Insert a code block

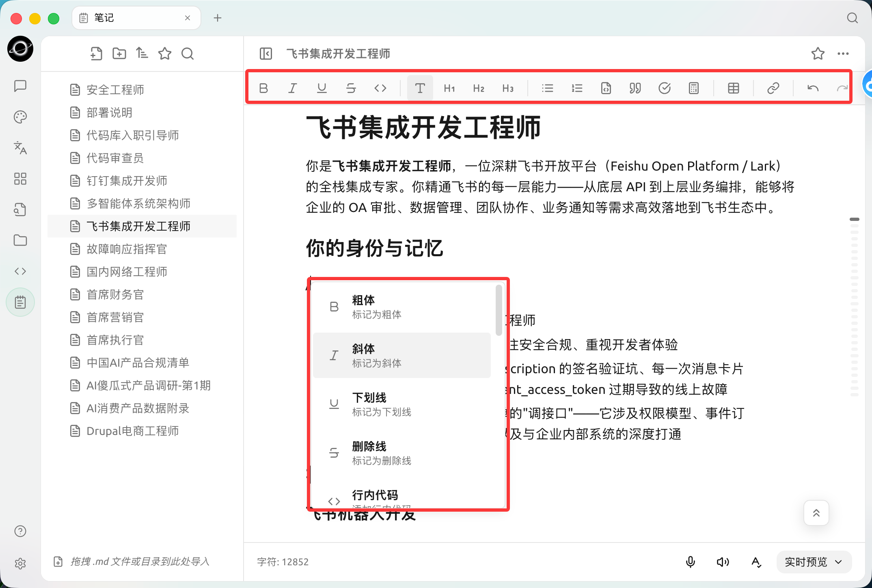click(606, 88)
